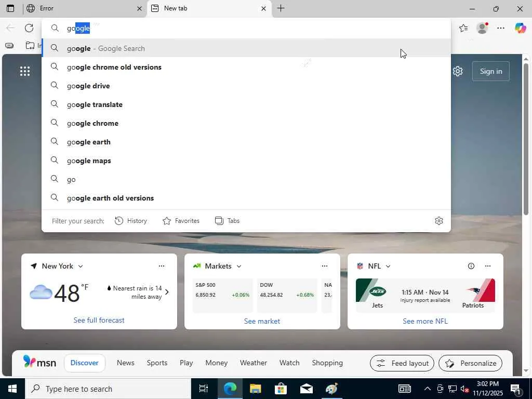Click the address bar search field

(246, 28)
